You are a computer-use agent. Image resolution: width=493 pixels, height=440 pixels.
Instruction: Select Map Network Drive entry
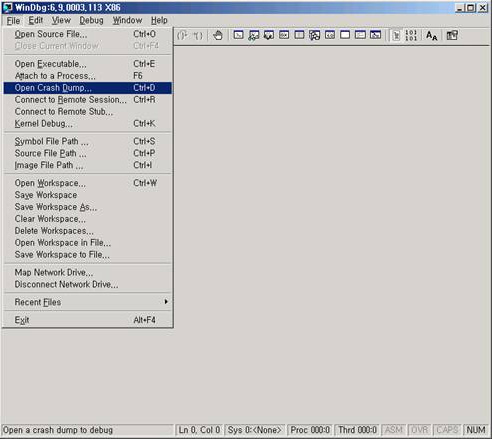[88, 273]
